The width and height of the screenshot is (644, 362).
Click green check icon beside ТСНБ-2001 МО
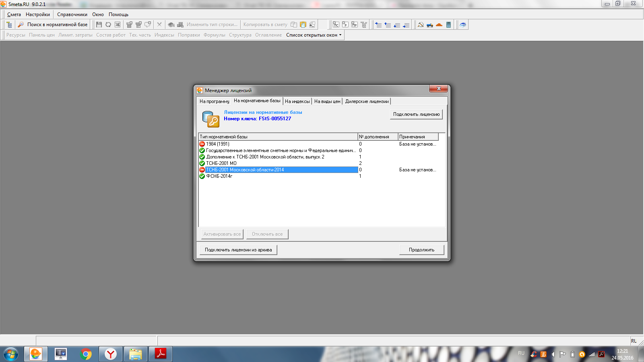coord(202,163)
